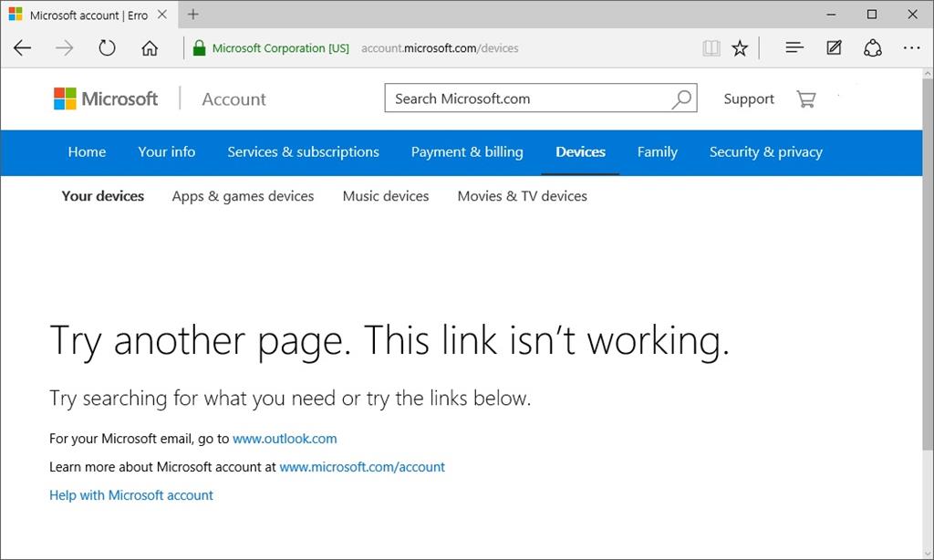
Task: Click the Microsoft logo
Action: pos(106,99)
